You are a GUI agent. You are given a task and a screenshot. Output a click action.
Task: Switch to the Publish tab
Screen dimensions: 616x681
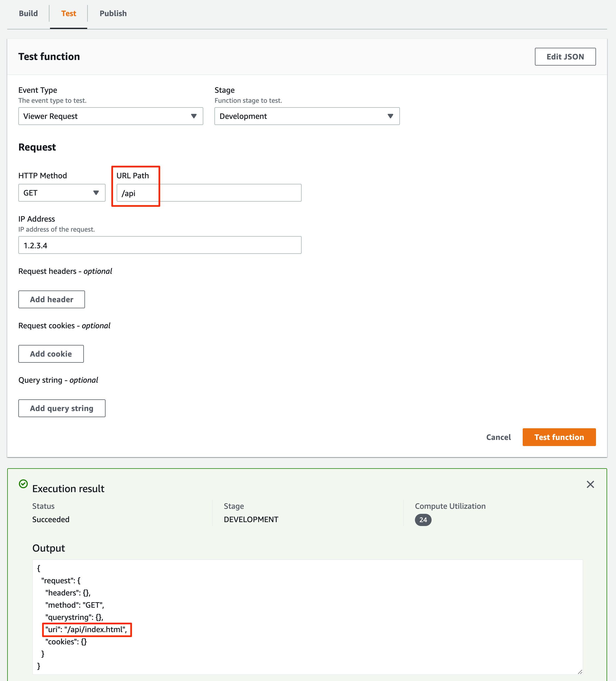(113, 14)
